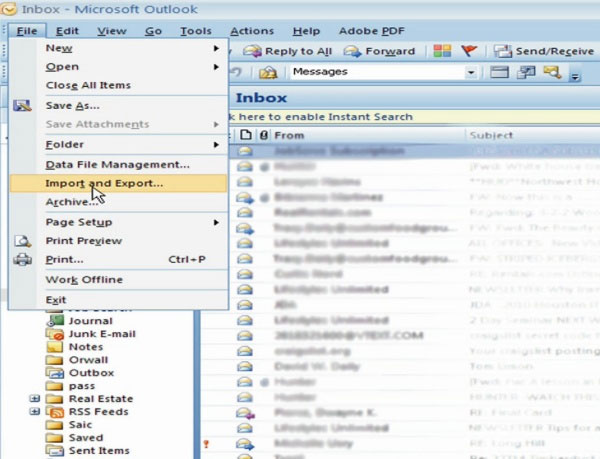
Task: Click the find contact magnifier icon
Action: pyautogui.click(x=553, y=72)
